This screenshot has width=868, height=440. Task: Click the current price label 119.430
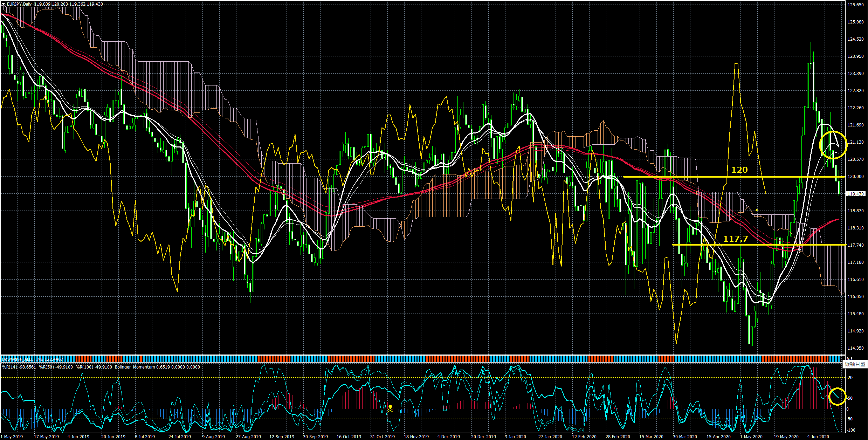855,194
